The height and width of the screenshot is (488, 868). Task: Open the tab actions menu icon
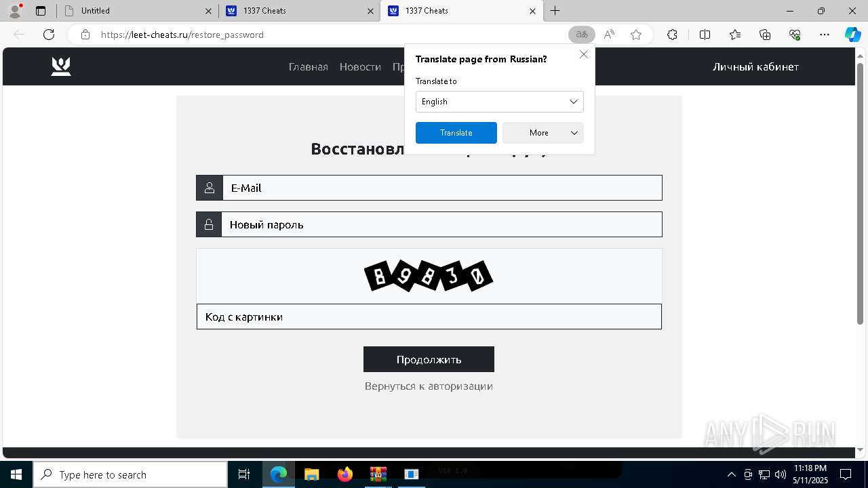pos(41,11)
